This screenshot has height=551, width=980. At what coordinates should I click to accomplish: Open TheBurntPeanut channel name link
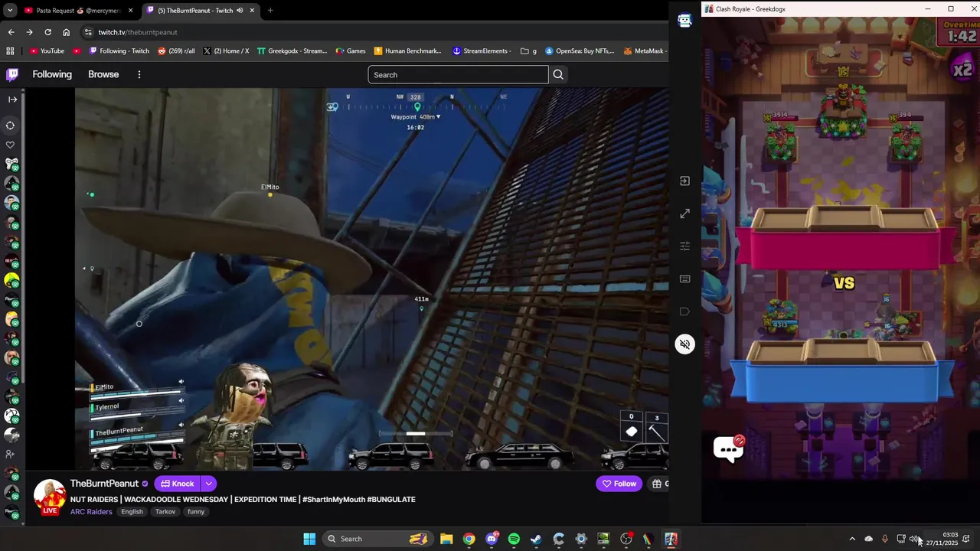[x=104, y=484]
